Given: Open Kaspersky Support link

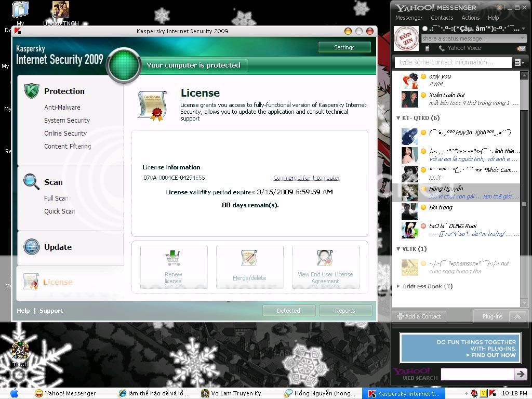Looking at the screenshot, I should (51, 311).
